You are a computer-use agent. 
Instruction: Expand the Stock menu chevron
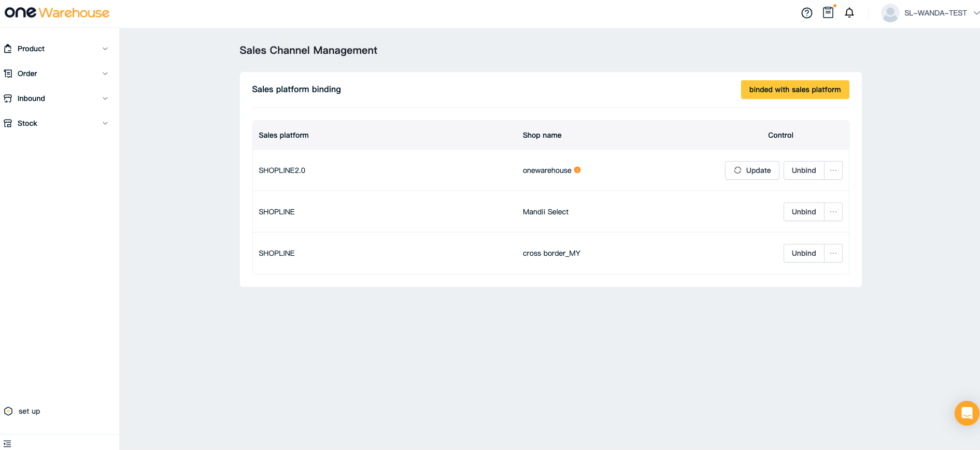[x=105, y=123]
